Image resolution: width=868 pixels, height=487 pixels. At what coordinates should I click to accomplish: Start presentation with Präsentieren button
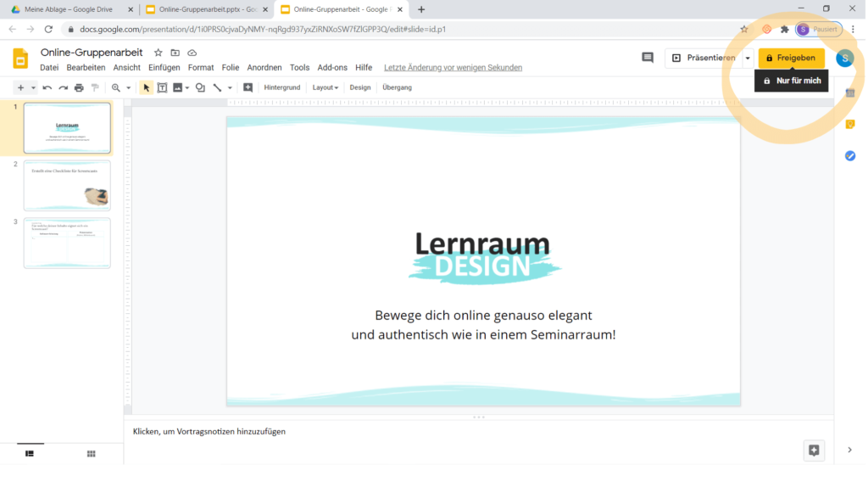pyautogui.click(x=704, y=58)
